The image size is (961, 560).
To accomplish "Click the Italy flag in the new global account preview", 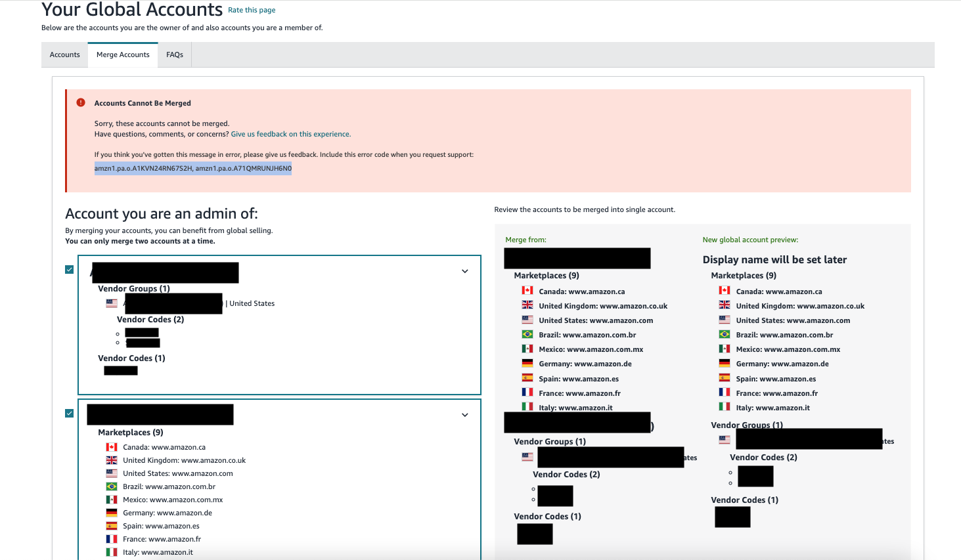I will pyautogui.click(x=725, y=407).
